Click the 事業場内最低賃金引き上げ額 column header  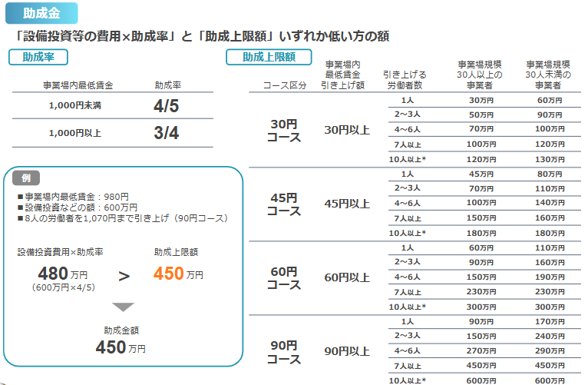(343, 75)
